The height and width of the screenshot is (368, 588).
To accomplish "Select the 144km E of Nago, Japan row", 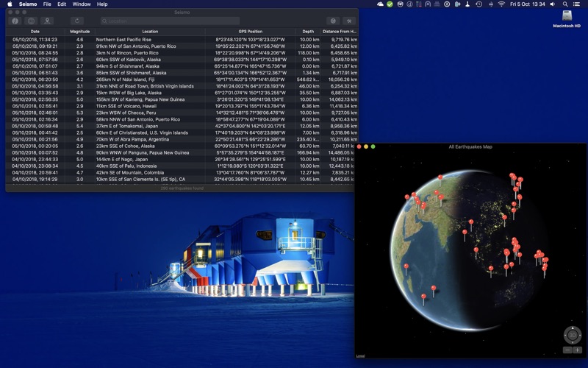I will [x=182, y=159].
